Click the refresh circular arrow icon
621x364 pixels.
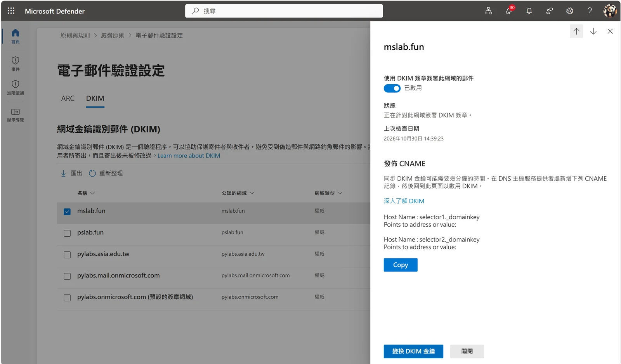coord(92,173)
